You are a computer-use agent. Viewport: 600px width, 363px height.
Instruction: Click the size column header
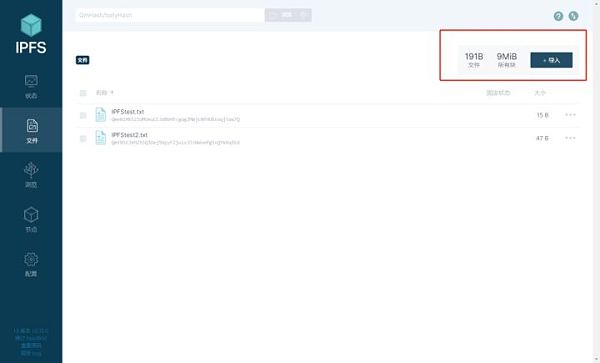click(540, 93)
